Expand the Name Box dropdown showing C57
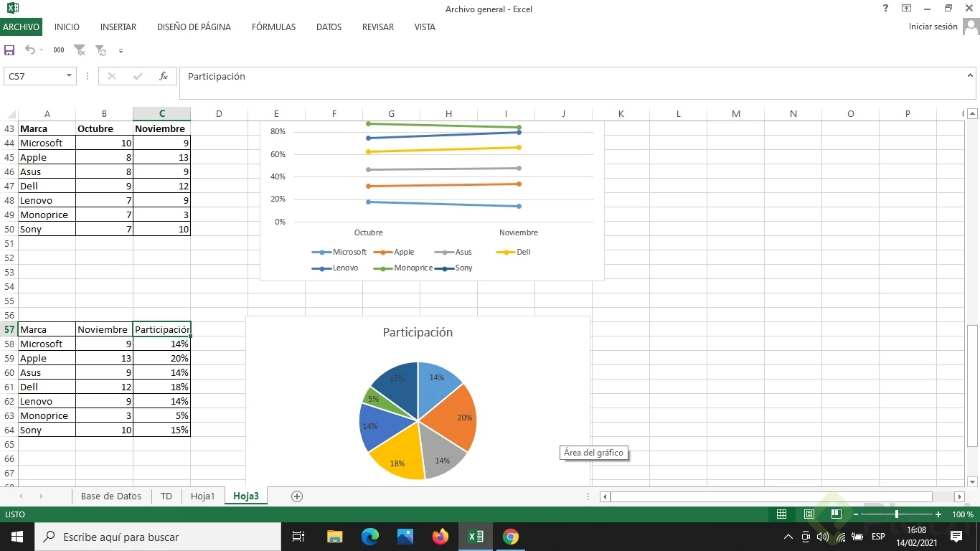980x551 pixels. coord(69,76)
